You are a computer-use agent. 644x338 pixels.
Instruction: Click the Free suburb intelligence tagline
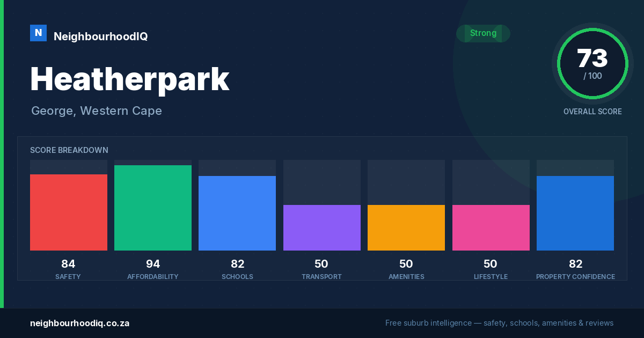coord(499,323)
